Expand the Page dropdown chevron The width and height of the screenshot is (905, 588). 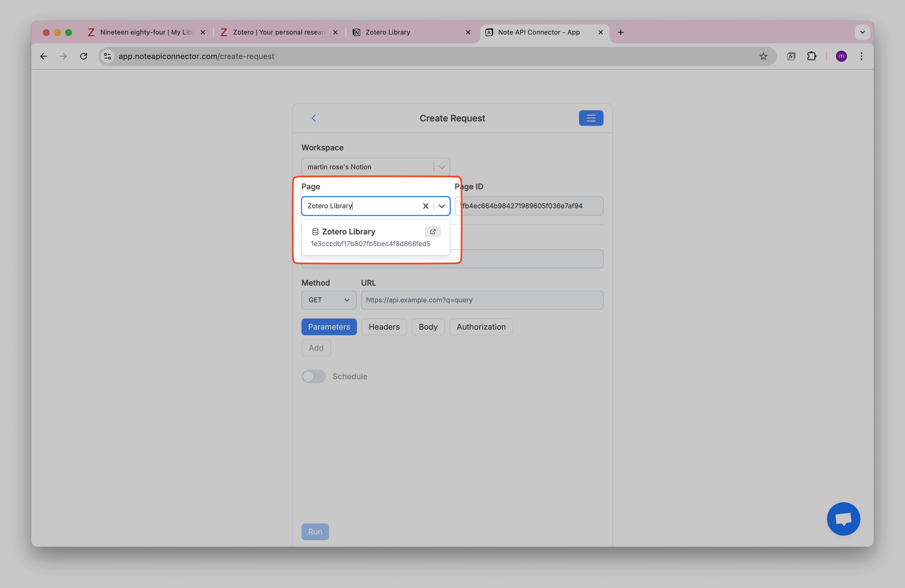[441, 206]
